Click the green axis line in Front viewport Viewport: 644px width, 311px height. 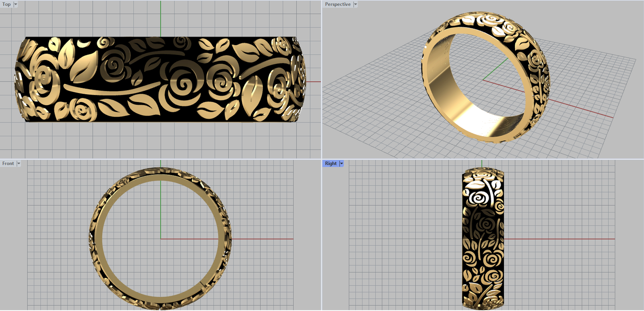coord(161,209)
